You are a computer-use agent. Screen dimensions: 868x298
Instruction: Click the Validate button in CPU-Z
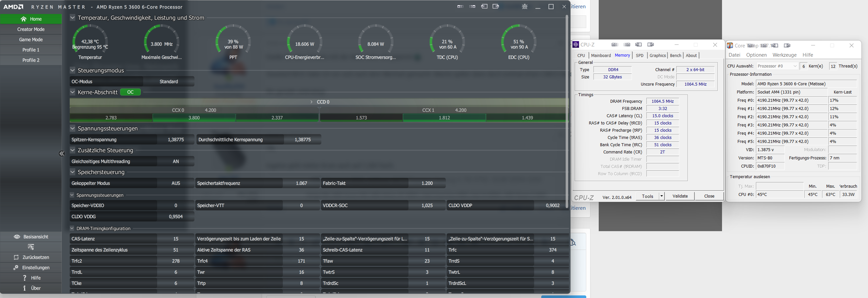[x=680, y=196]
